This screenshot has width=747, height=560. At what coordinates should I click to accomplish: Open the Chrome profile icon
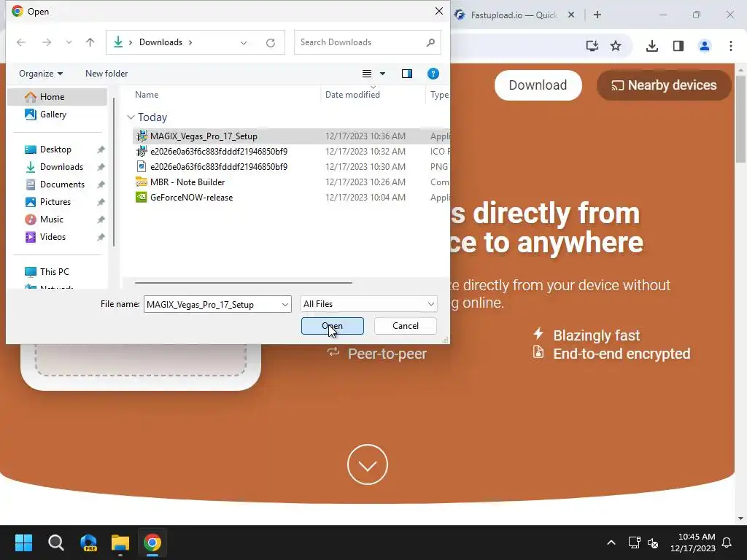(705, 46)
